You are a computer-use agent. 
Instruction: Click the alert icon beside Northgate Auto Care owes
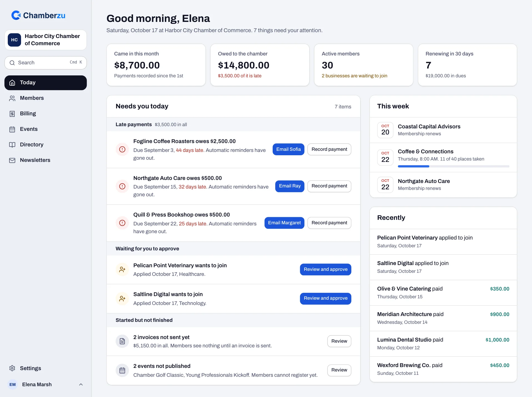[122, 186]
